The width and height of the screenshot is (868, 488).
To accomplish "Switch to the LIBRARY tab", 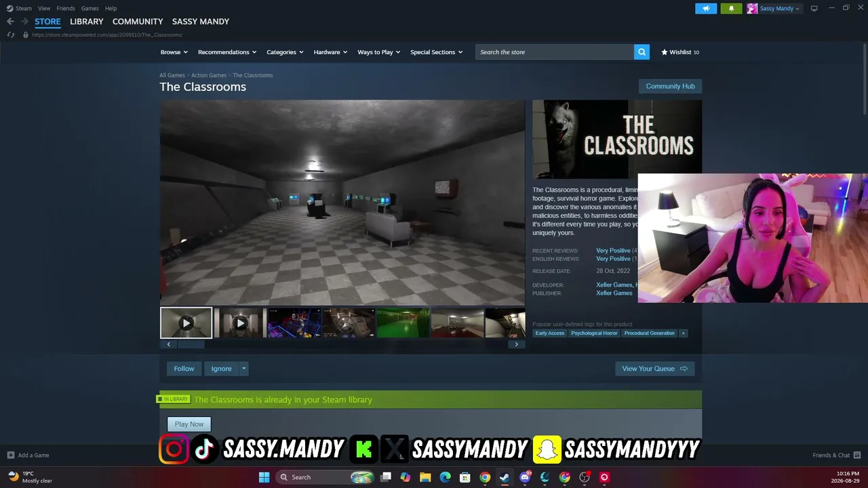I will coord(87,22).
